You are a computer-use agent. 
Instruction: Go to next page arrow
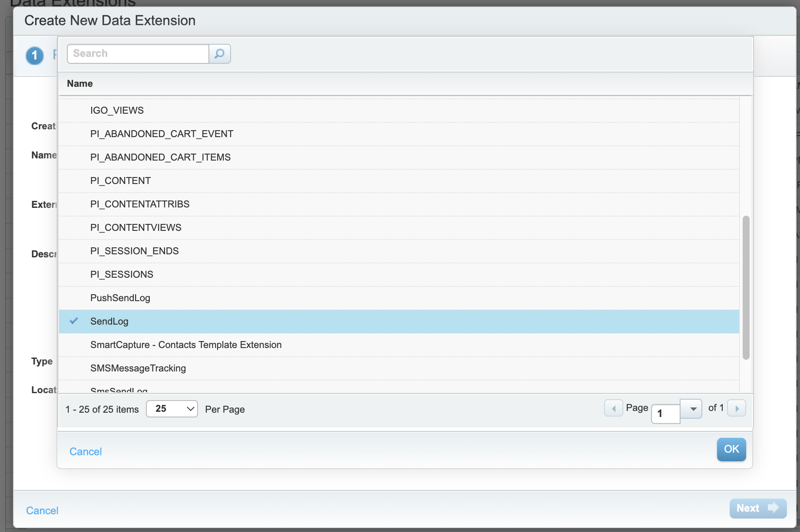tap(737, 408)
